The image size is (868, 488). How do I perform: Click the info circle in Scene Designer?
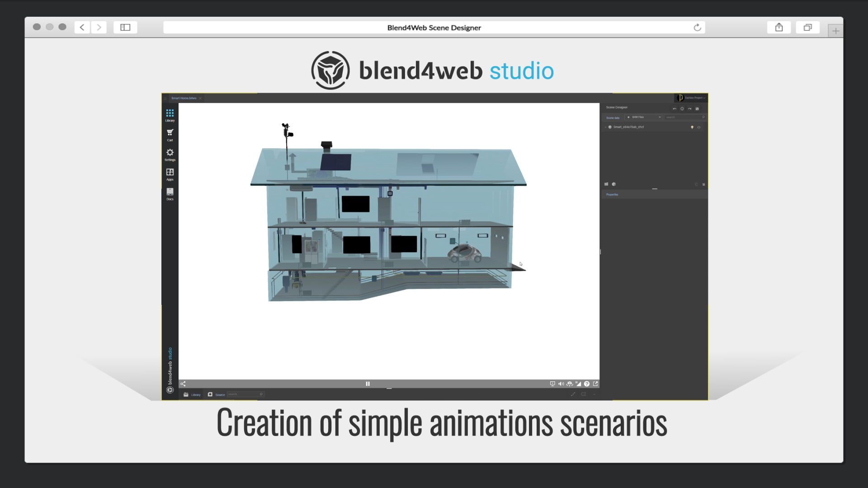(x=682, y=109)
